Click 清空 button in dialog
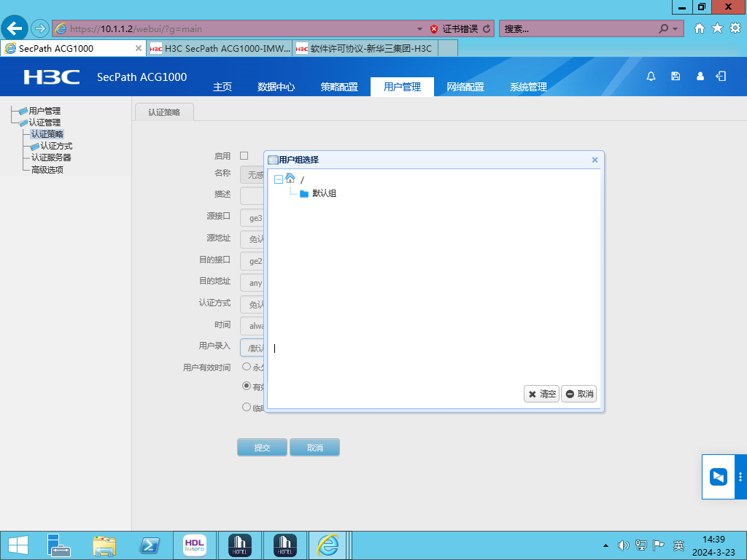 tap(542, 394)
